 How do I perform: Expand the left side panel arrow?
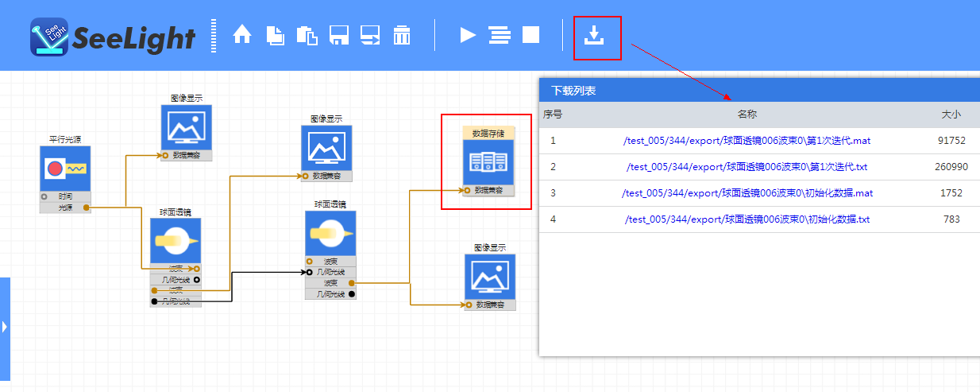(4, 327)
